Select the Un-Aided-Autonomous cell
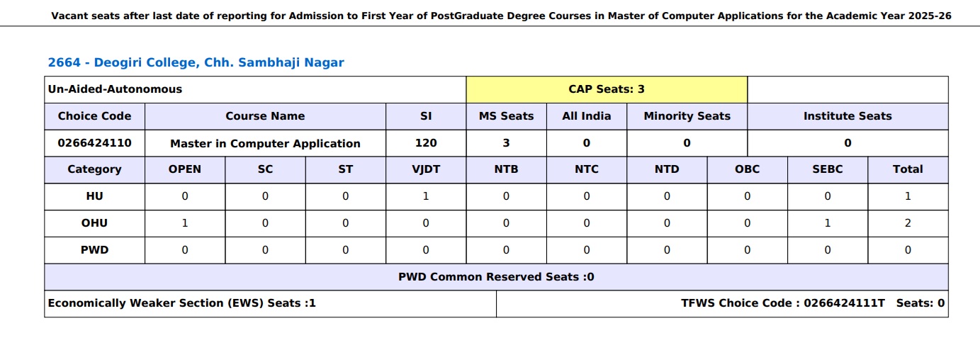Screen dimensions: 980x345 click(x=115, y=89)
